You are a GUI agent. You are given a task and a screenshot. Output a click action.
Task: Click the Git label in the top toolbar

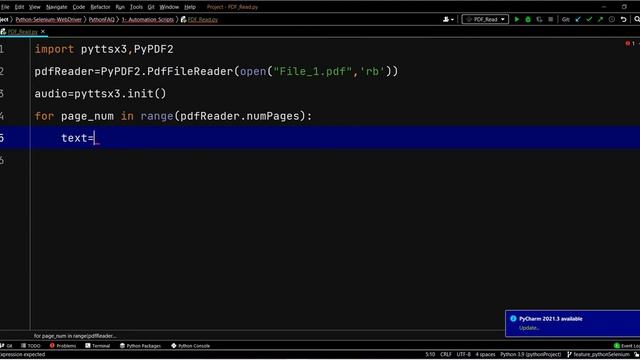click(565, 19)
